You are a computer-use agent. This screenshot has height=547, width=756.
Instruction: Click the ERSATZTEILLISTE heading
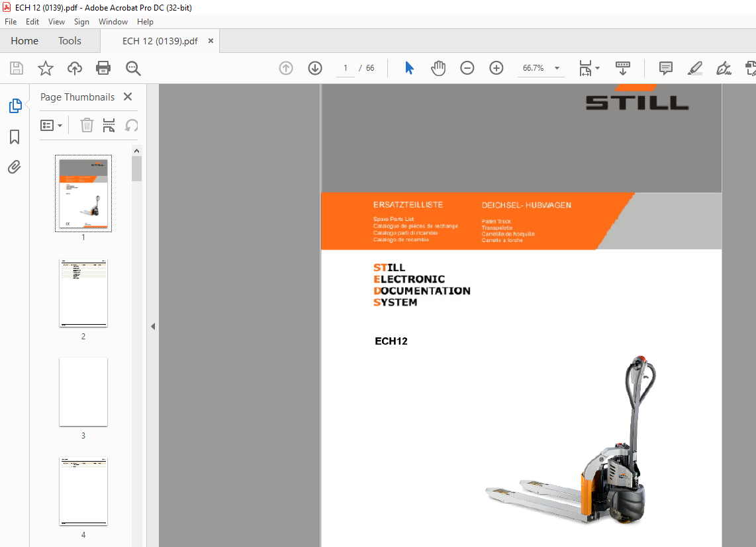coord(408,205)
